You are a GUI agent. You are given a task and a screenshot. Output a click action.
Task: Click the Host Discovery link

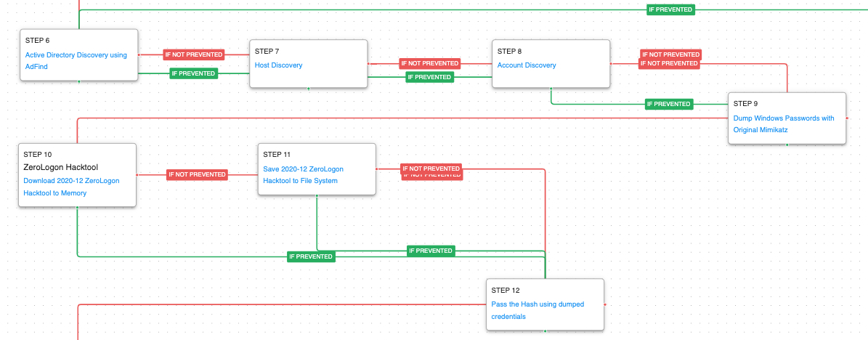point(278,65)
